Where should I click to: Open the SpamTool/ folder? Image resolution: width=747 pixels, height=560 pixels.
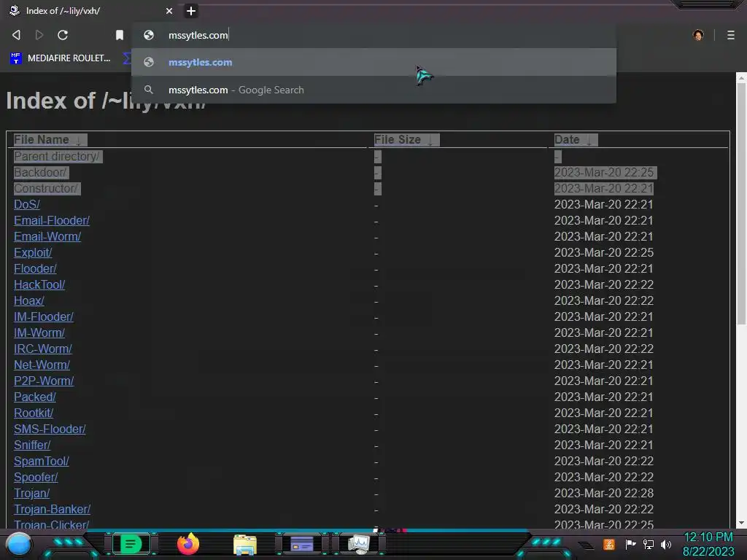[42, 461]
